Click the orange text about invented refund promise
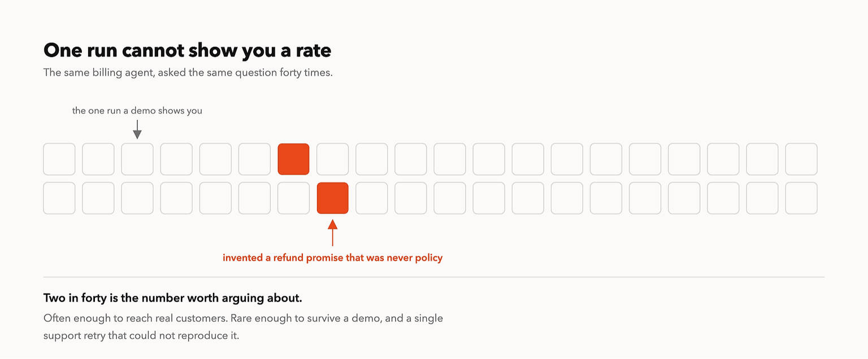 point(332,258)
